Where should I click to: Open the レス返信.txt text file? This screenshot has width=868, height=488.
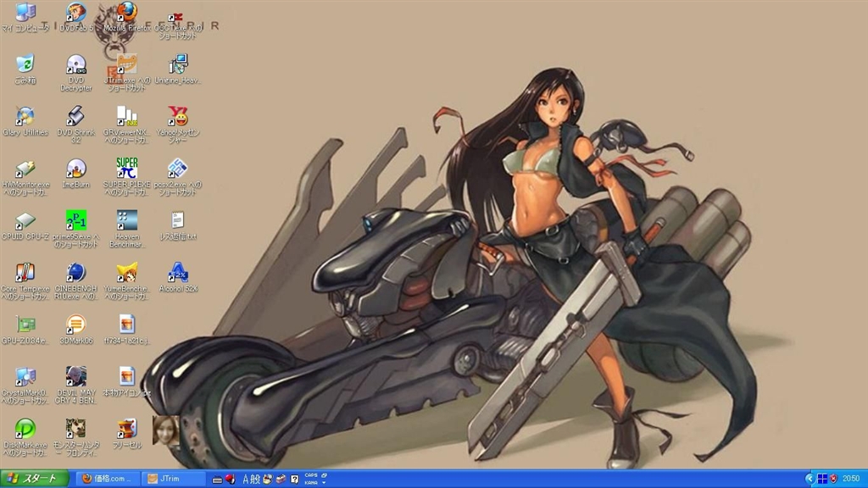pyautogui.click(x=178, y=225)
